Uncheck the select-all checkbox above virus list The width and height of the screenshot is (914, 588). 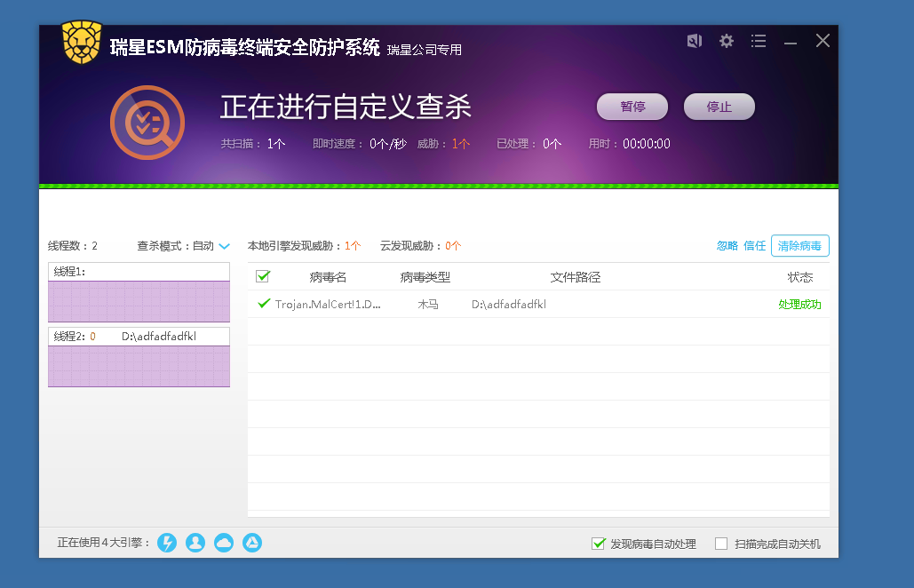tap(262, 276)
